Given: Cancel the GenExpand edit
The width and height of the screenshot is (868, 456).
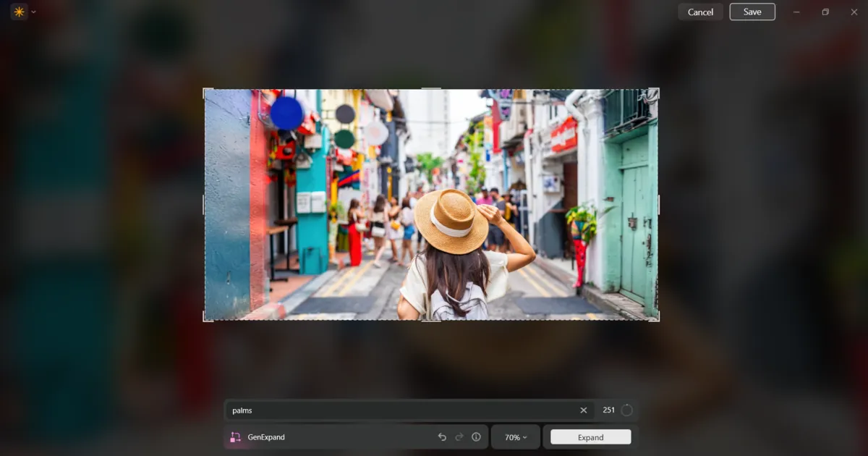Looking at the screenshot, I should pos(699,12).
